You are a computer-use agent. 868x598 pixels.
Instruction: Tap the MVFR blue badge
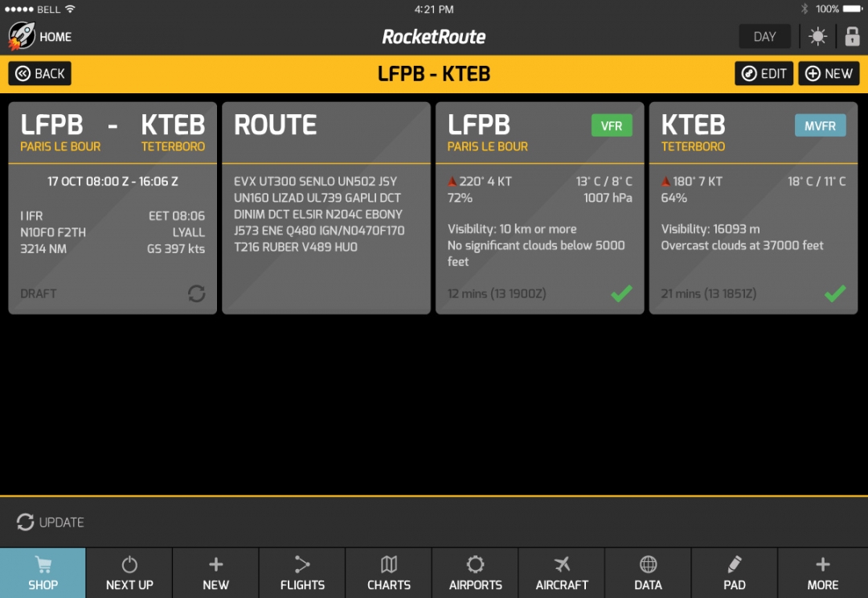820,125
